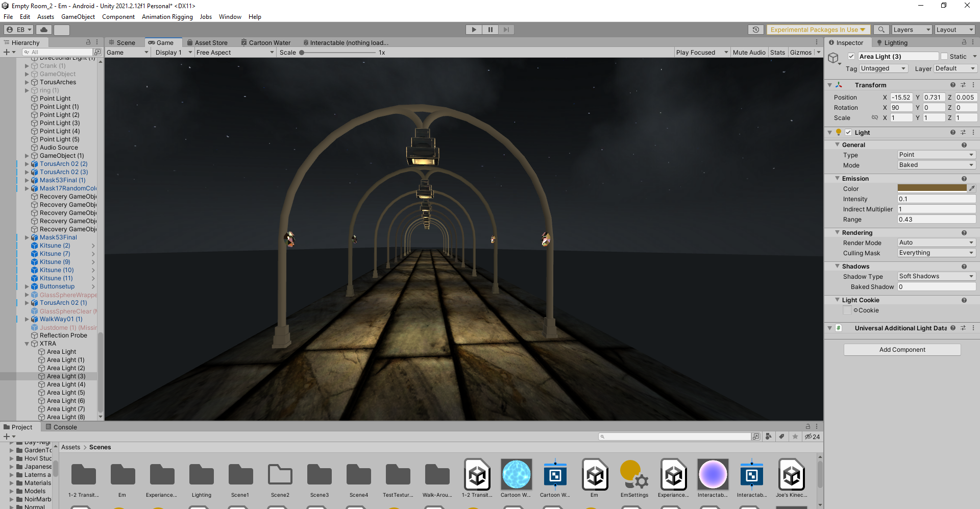This screenshot has width=980, height=509.
Task: Toggle Gizmos in Game view
Action: click(800, 52)
